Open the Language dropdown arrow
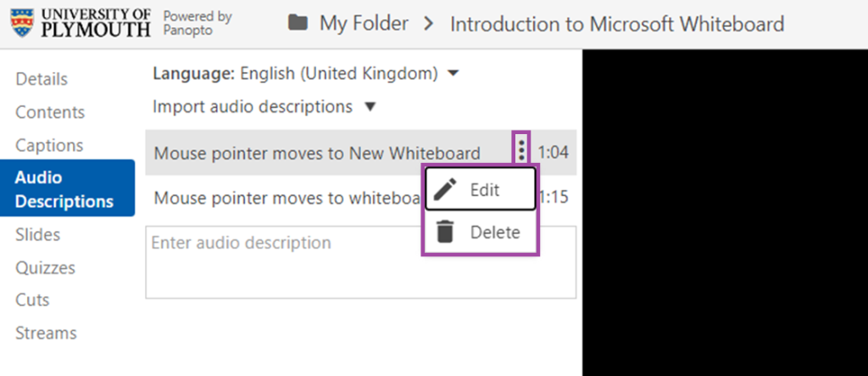This screenshot has height=376, width=868. (453, 73)
